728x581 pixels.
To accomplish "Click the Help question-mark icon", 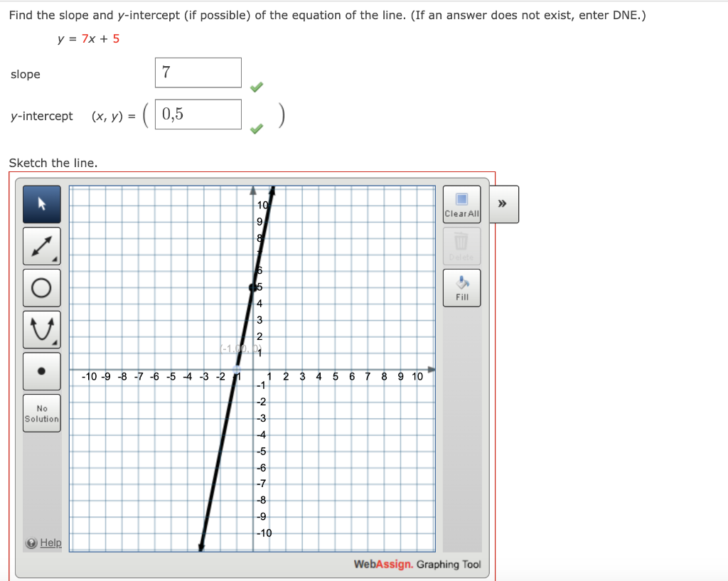I will tap(32, 543).
